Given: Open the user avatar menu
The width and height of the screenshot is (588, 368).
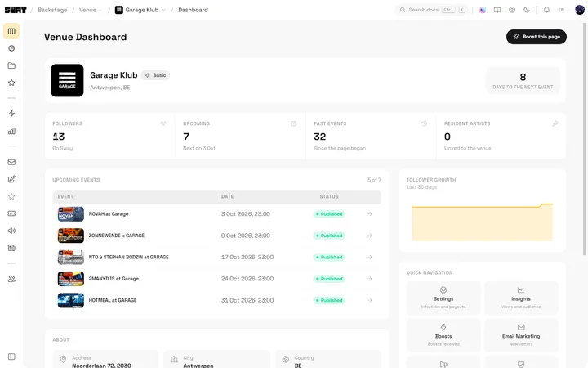Looking at the screenshot, I should (x=580, y=10).
